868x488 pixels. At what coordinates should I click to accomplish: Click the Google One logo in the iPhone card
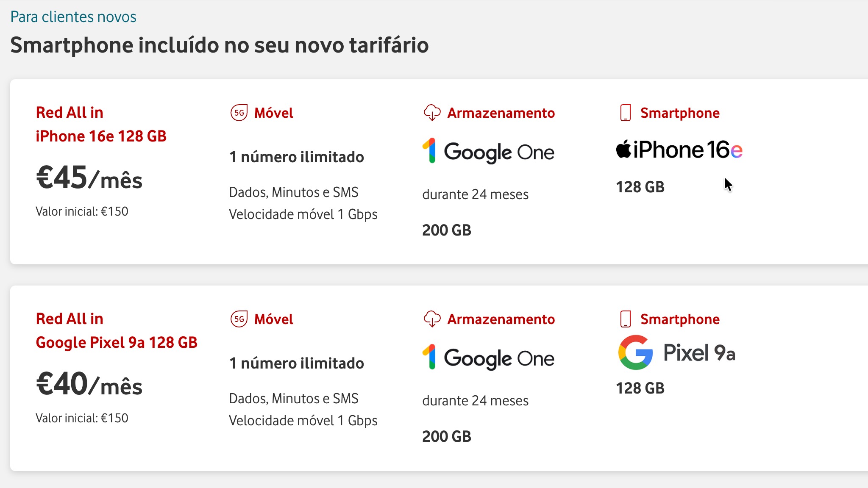tap(488, 151)
